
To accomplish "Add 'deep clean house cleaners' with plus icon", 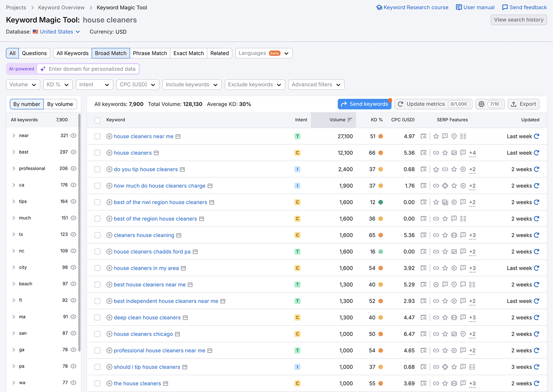I will pos(109,318).
